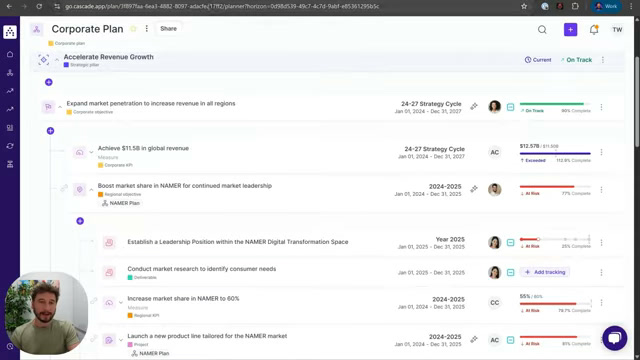Click progress bar of Boost market share

(x=555, y=187)
